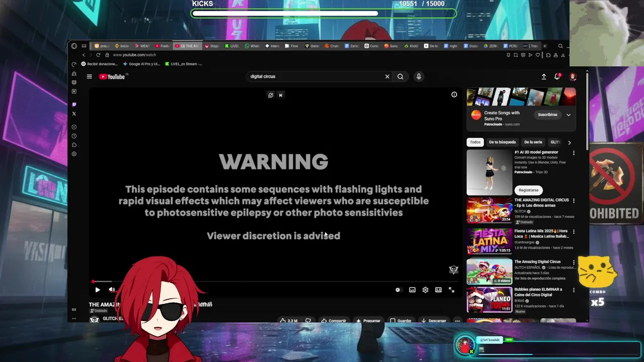
Task: Click the YouTube search magnifier button
Action: [x=400, y=76]
